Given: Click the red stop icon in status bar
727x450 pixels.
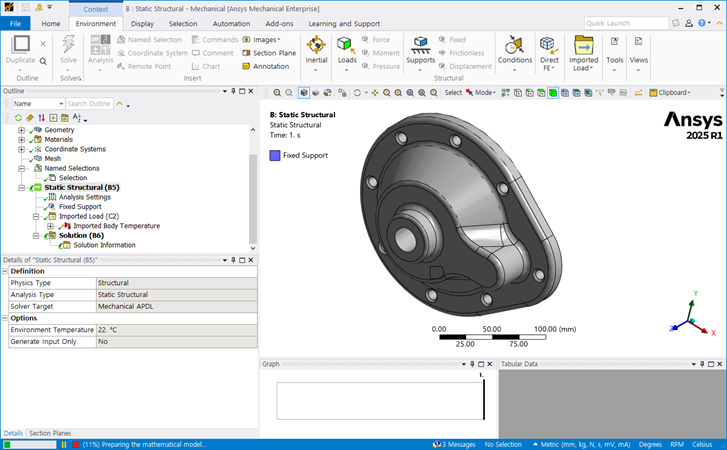Looking at the screenshot, I should (76, 444).
